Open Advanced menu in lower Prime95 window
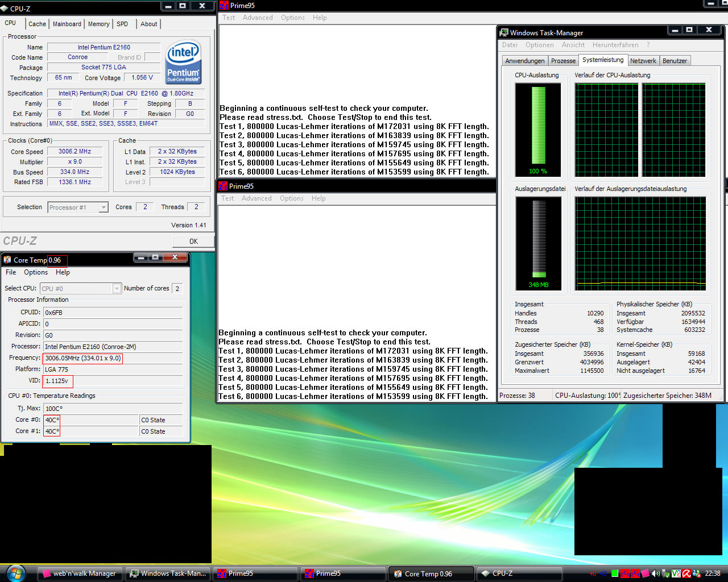 point(257,198)
